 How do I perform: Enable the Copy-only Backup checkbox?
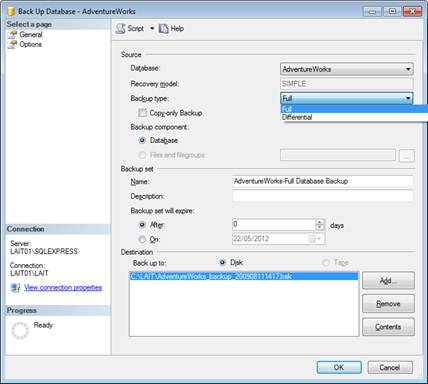(142, 113)
